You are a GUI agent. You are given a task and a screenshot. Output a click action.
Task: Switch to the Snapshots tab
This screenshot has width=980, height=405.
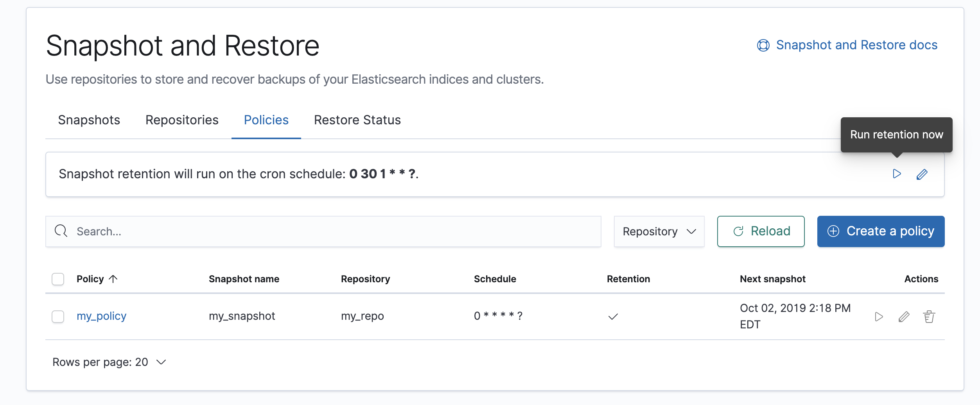tap(89, 120)
